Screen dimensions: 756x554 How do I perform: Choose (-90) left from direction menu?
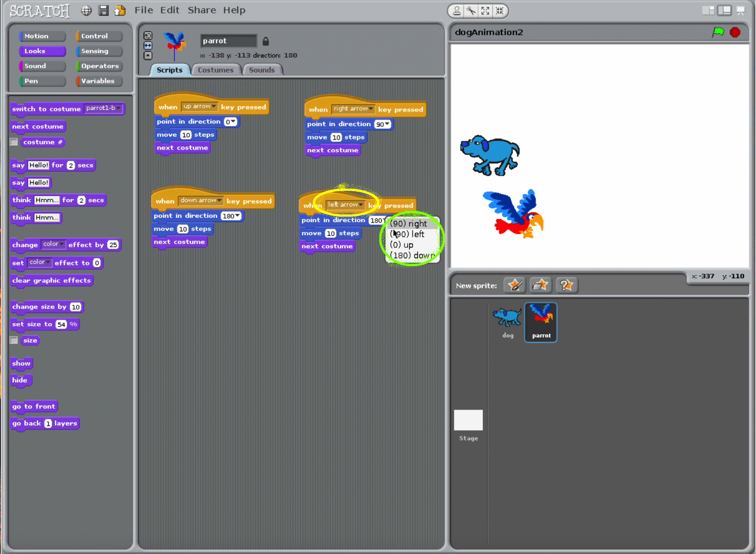407,234
